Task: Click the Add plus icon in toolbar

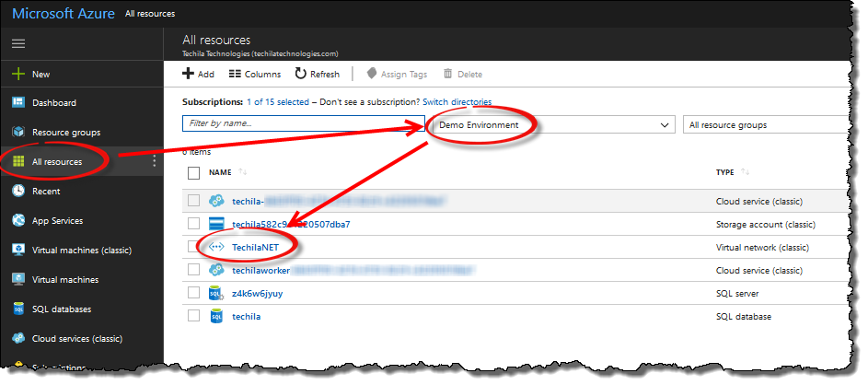Action: click(x=188, y=74)
